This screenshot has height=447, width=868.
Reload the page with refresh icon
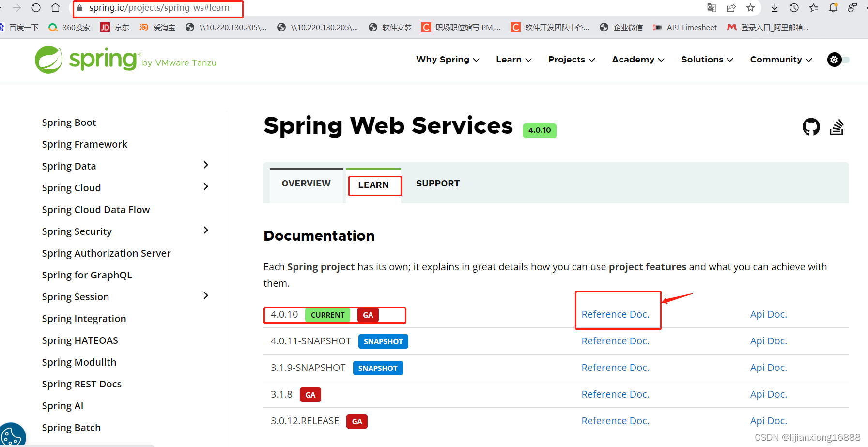click(x=36, y=8)
